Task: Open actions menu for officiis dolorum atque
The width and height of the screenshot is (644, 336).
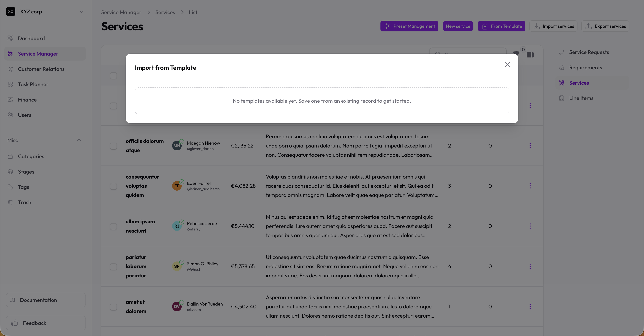Action: click(530, 146)
